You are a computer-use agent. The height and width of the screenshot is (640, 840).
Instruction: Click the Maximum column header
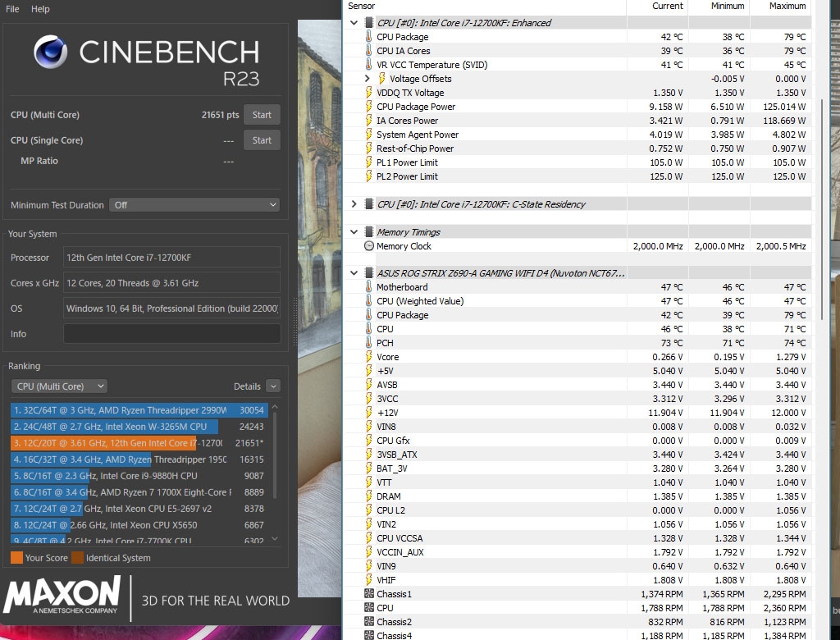(787, 6)
